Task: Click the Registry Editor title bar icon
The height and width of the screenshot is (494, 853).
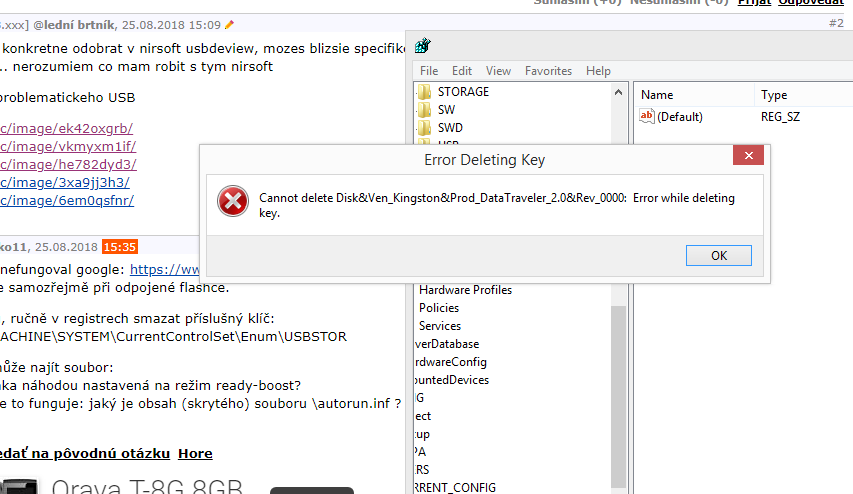Action: pos(423,46)
